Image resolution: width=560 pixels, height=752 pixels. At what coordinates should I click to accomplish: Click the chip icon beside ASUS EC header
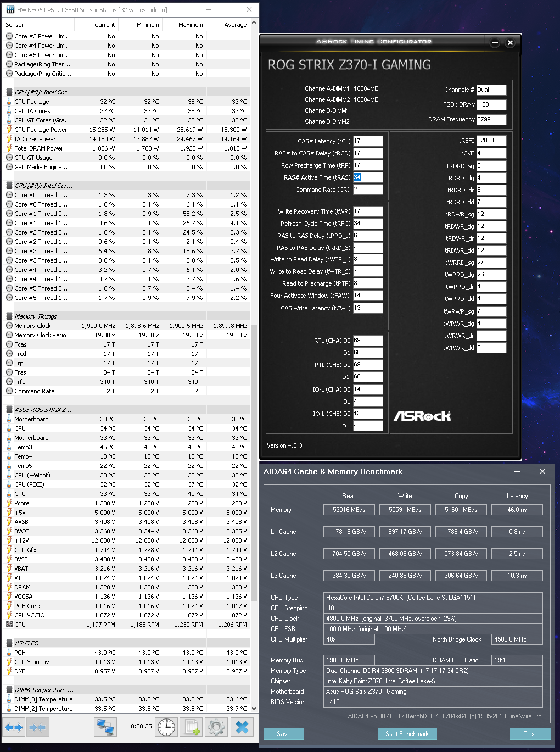pos(9,643)
